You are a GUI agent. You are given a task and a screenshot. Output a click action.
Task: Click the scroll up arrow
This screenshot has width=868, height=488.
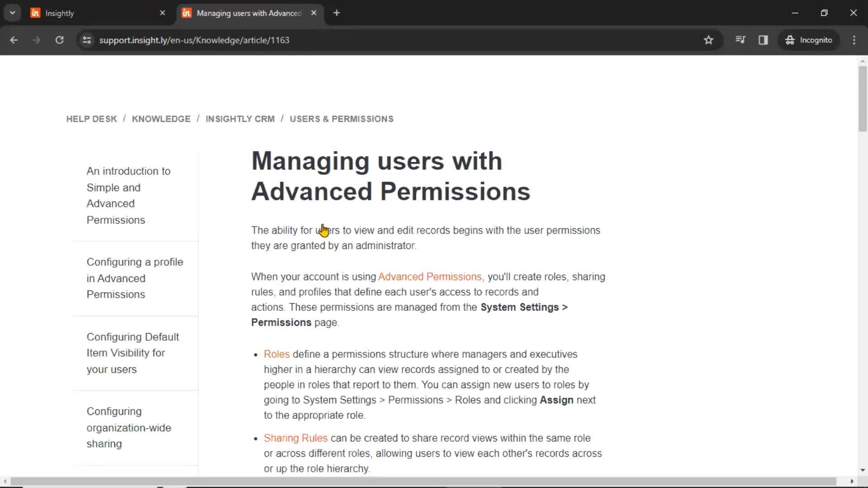[863, 61]
